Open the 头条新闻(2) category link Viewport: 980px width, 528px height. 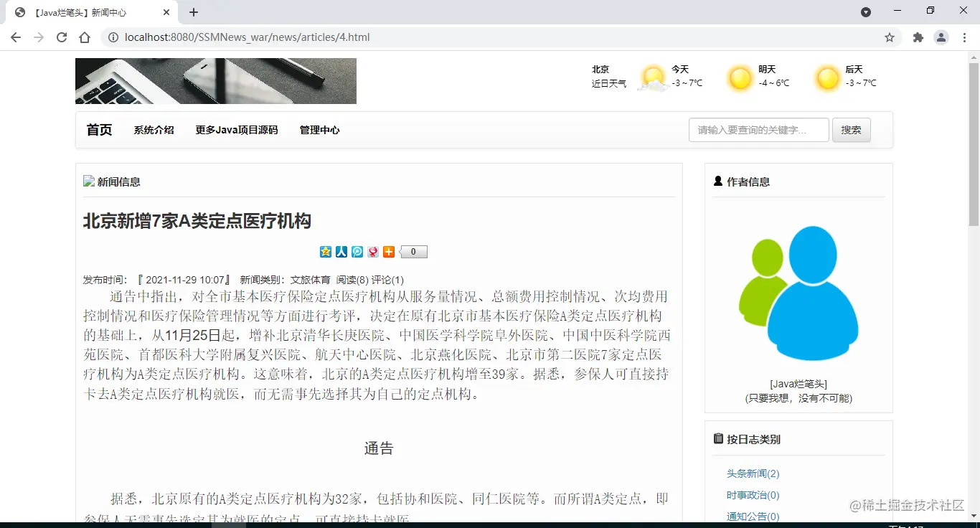(x=753, y=473)
